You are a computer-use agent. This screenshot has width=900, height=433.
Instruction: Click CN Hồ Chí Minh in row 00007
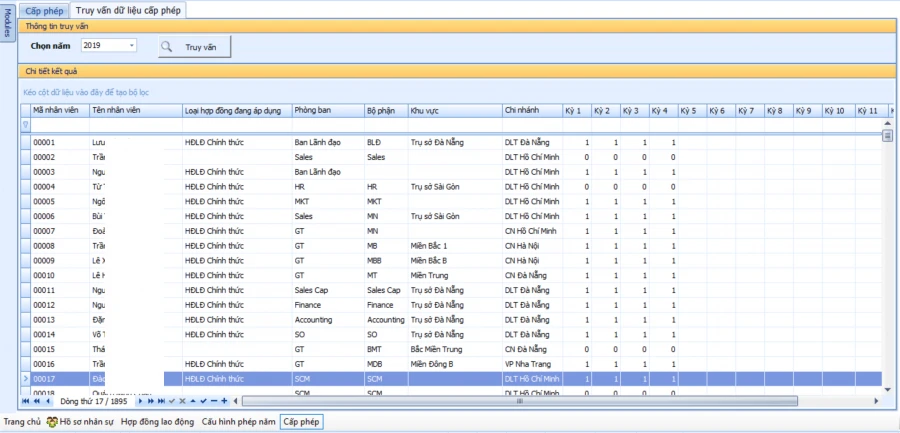tap(531, 231)
